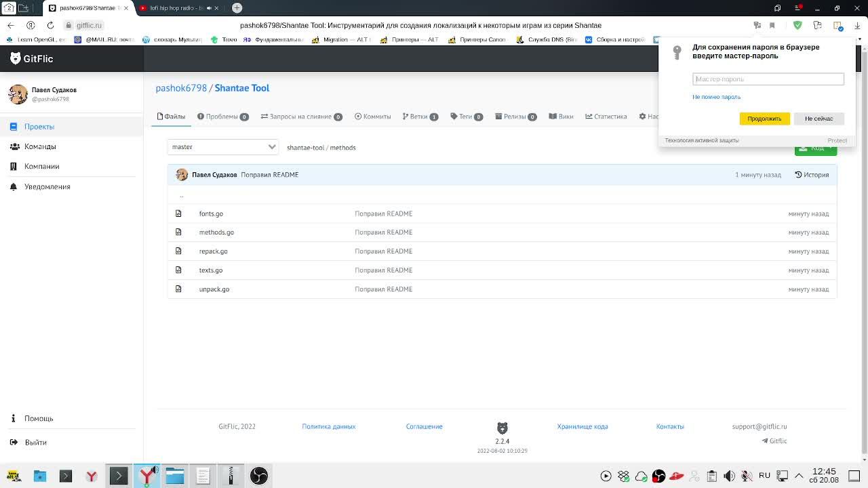Screen dimensions: 868x488
Task: Switch to the Статистика tab
Action: pyautogui.click(x=606, y=117)
